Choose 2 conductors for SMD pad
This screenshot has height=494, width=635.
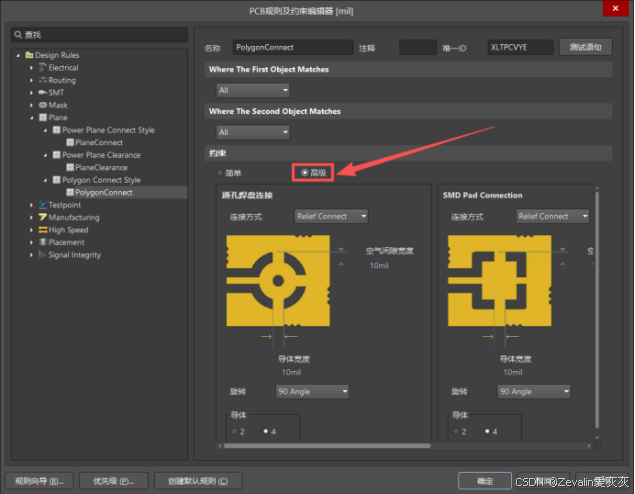point(456,431)
